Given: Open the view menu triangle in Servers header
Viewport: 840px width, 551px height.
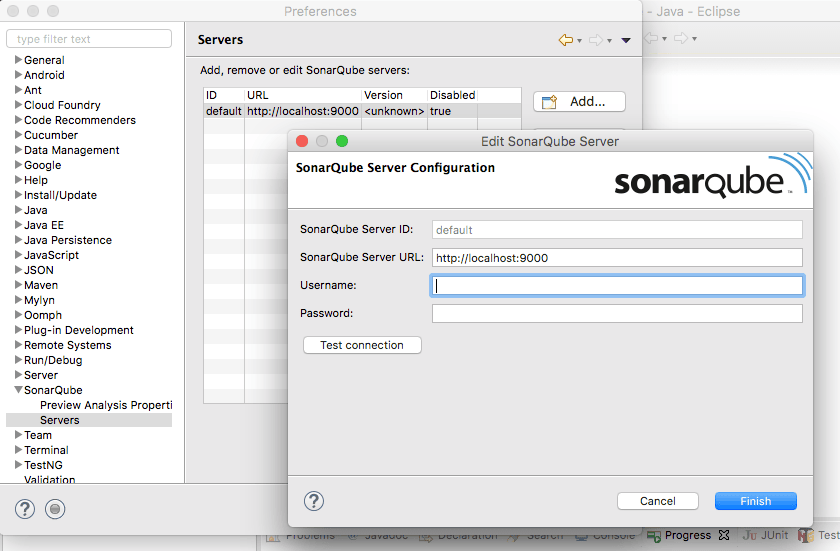Looking at the screenshot, I should click(x=626, y=40).
